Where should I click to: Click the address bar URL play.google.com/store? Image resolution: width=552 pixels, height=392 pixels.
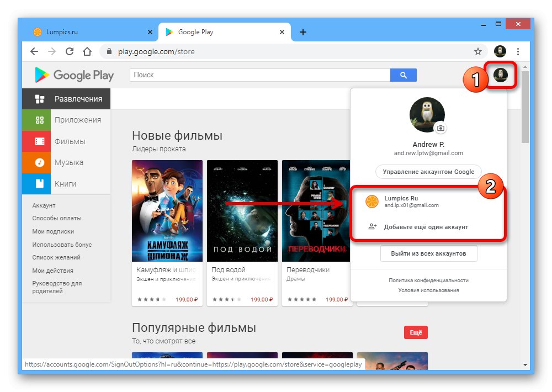point(156,52)
